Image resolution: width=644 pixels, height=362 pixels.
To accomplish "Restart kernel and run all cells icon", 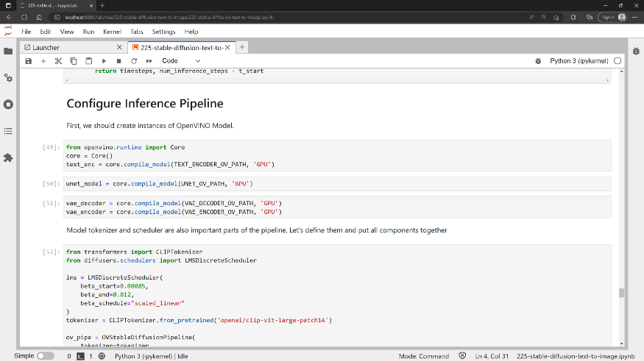I will (149, 61).
